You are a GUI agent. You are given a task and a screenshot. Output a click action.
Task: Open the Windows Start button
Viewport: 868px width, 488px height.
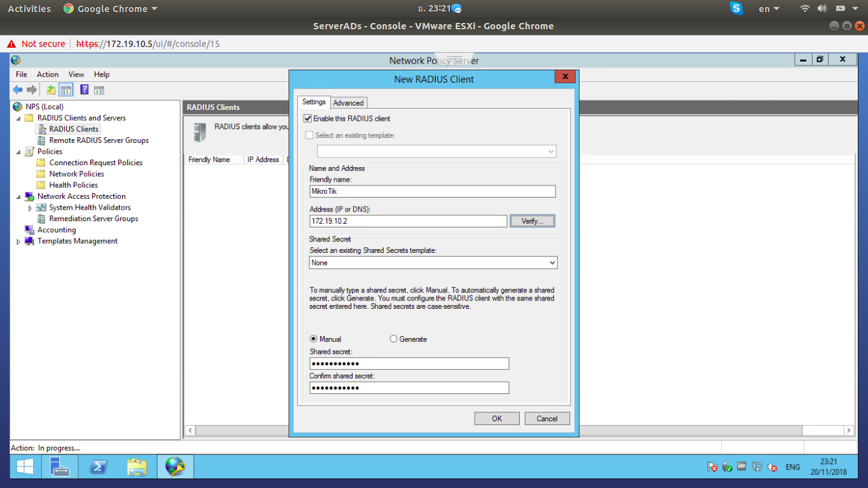tap(25, 467)
